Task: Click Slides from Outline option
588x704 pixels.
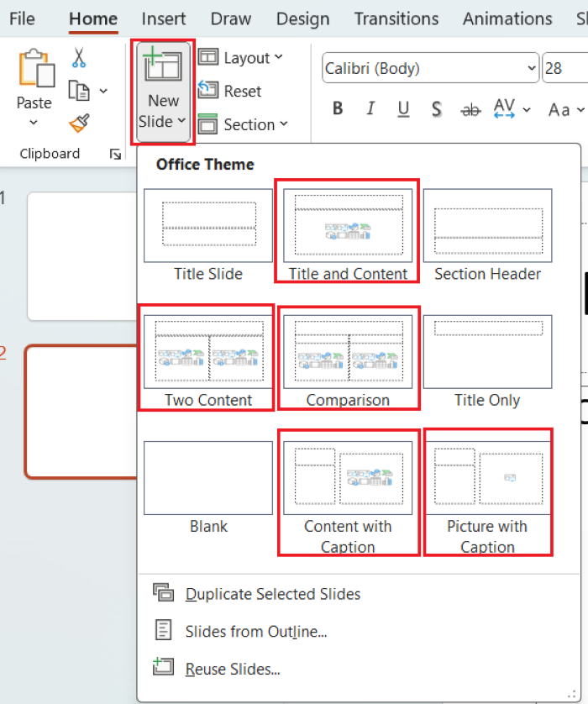Action: (255, 632)
